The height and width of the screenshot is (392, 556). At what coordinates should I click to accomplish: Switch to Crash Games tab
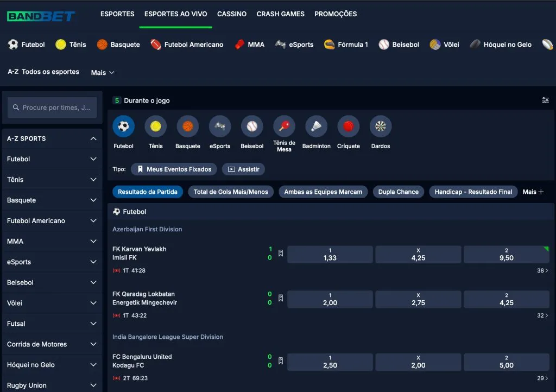pos(280,14)
